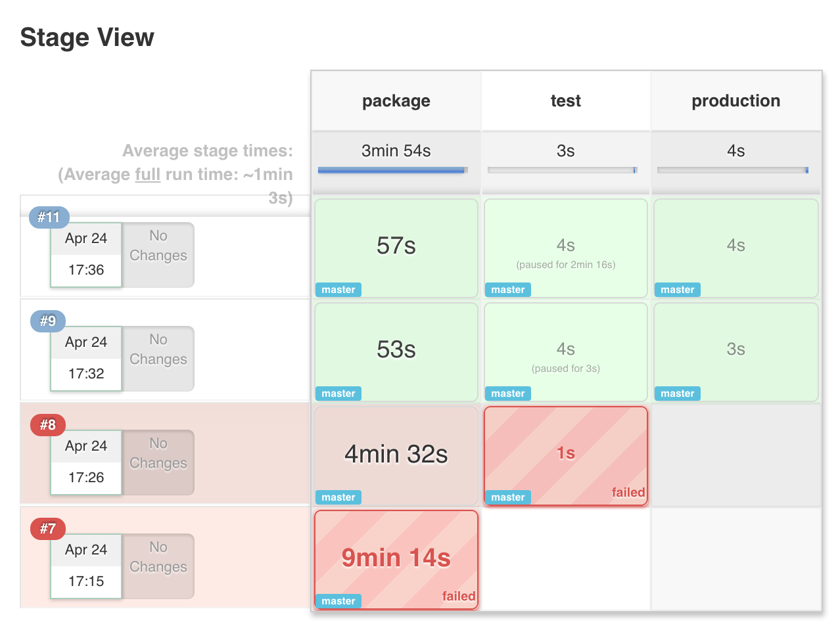Open build #9 badge
The image size is (840, 632).
tap(48, 321)
